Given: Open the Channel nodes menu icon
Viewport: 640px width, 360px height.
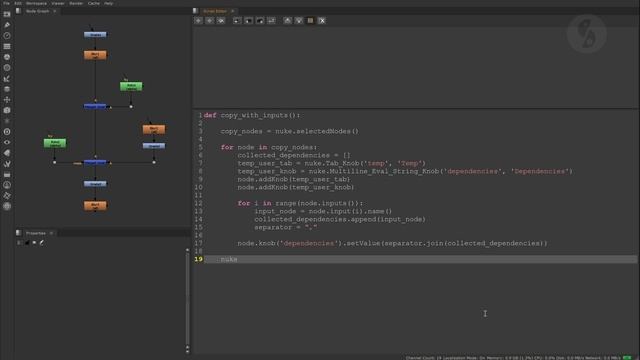Looking at the screenshot, I should 7,46.
